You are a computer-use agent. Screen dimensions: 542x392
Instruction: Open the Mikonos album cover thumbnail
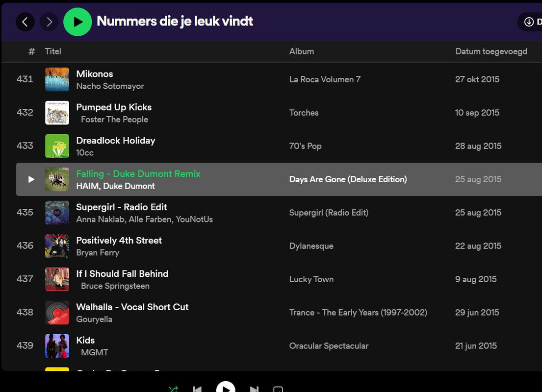[57, 79]
